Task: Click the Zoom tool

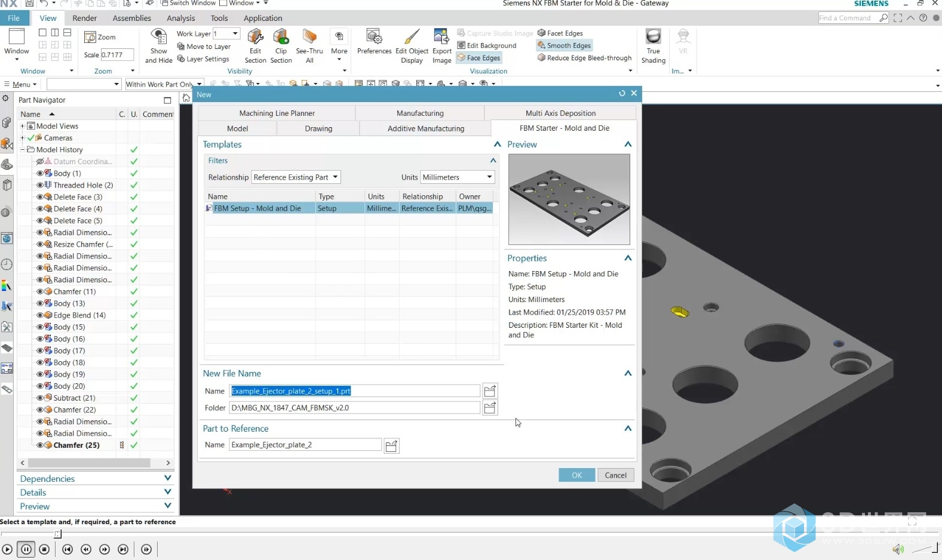Action: point(100,37)
